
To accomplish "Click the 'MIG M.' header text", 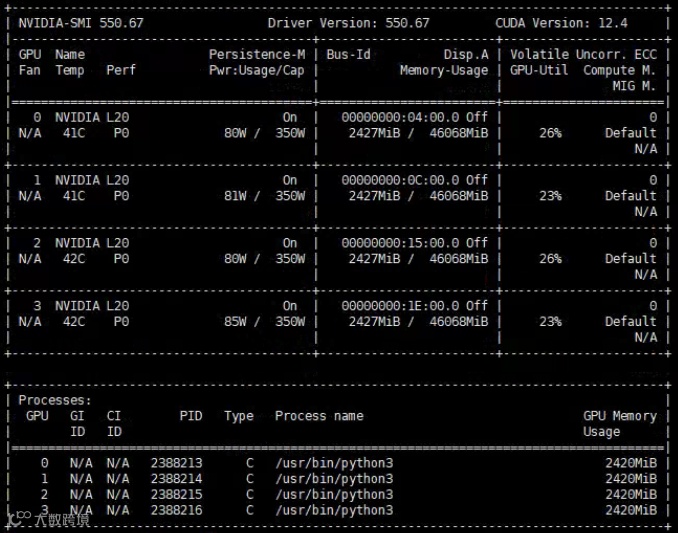I will 634,86.
